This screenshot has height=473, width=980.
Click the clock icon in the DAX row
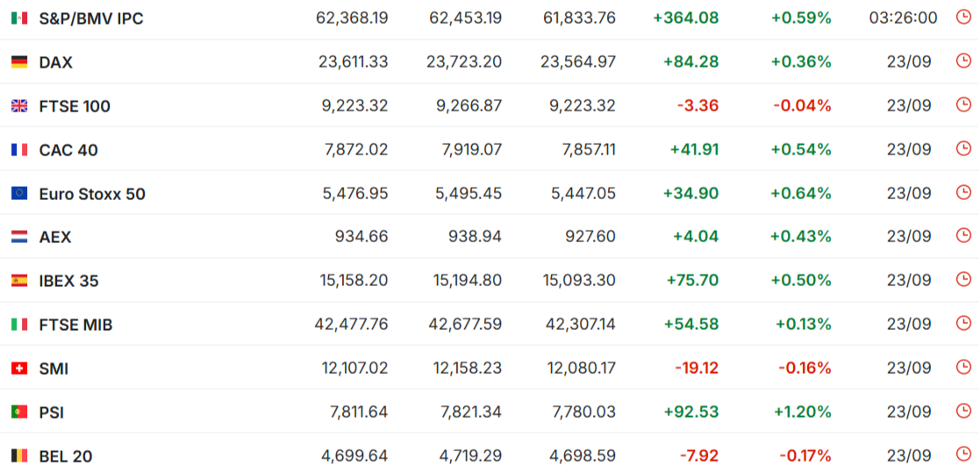point(963,61)
